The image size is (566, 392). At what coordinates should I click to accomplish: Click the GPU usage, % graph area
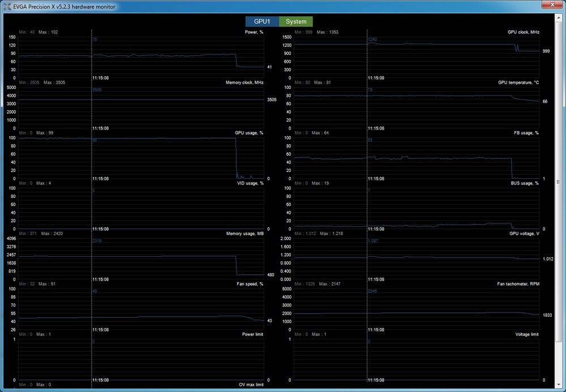[x=141, y=158]
